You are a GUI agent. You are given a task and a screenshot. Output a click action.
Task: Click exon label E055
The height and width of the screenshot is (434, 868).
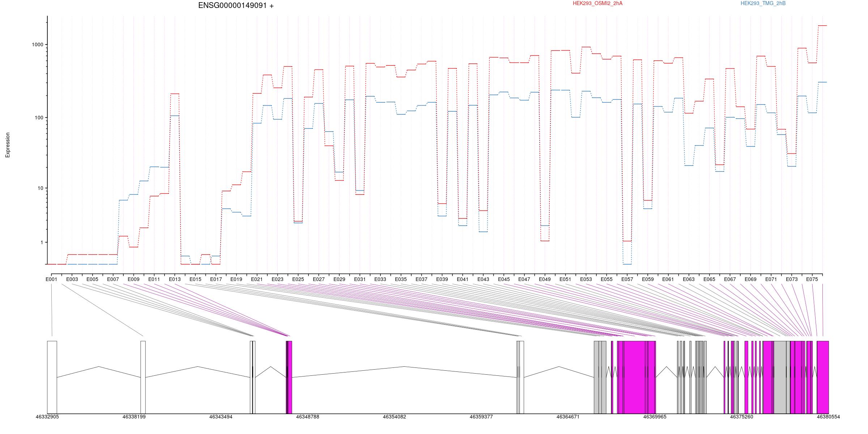click(607, 279)
